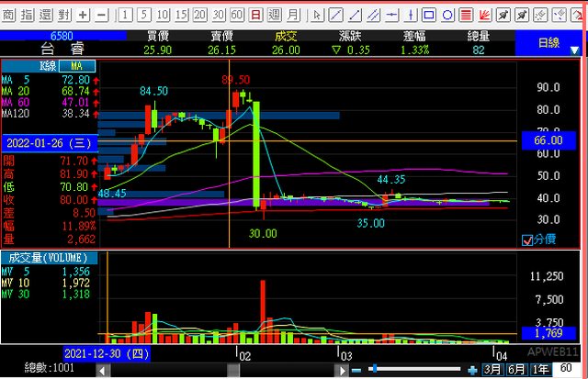The height and width of the screenshot is (379, 588).
Task: Open the 指 indicators menu
Action: click(x=27, y=16)
